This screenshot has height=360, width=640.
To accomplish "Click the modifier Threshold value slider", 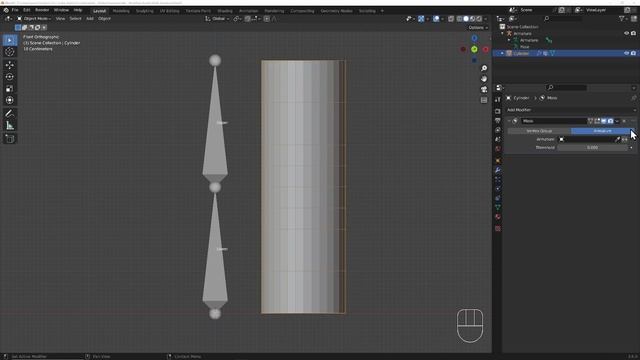I will tap(593, 148).
